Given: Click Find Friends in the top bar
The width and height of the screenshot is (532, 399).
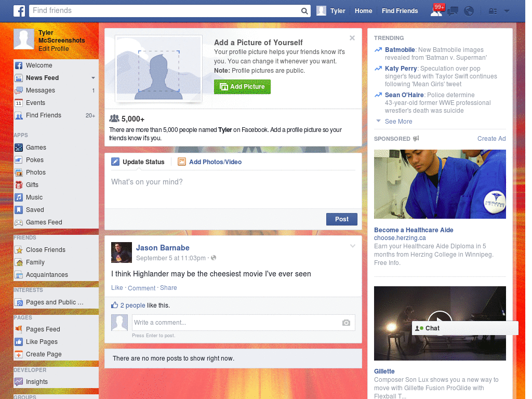Looking at the screenshot, I should [400, 11].
